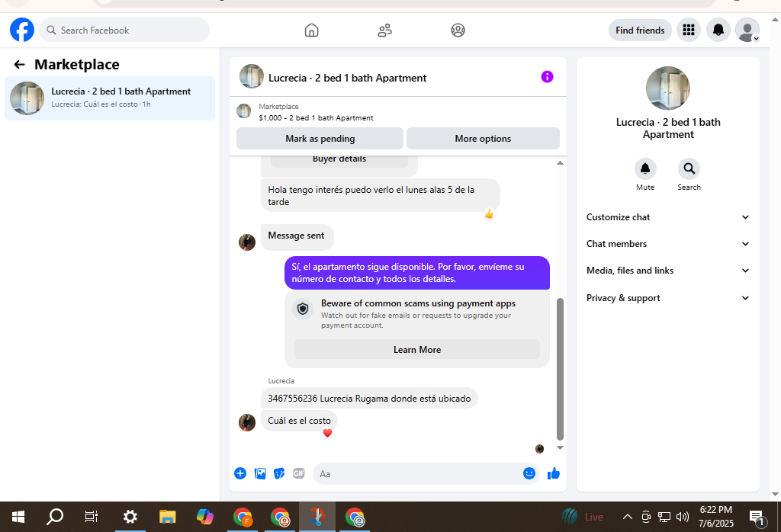Open the Groups icon in top navigation
Viewport: 781px width, 532px height.
click(458, 30)
